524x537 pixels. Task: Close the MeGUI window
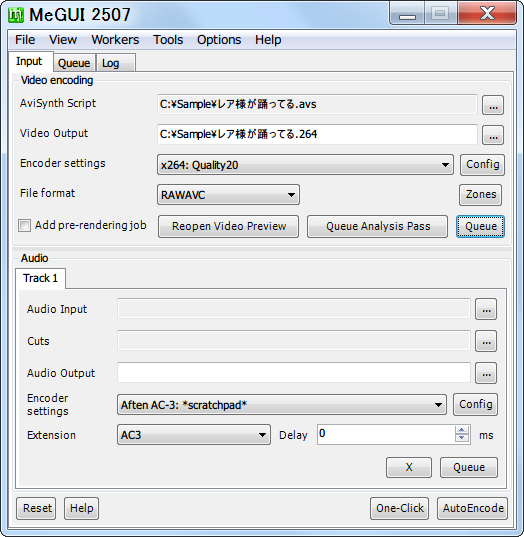487,14
